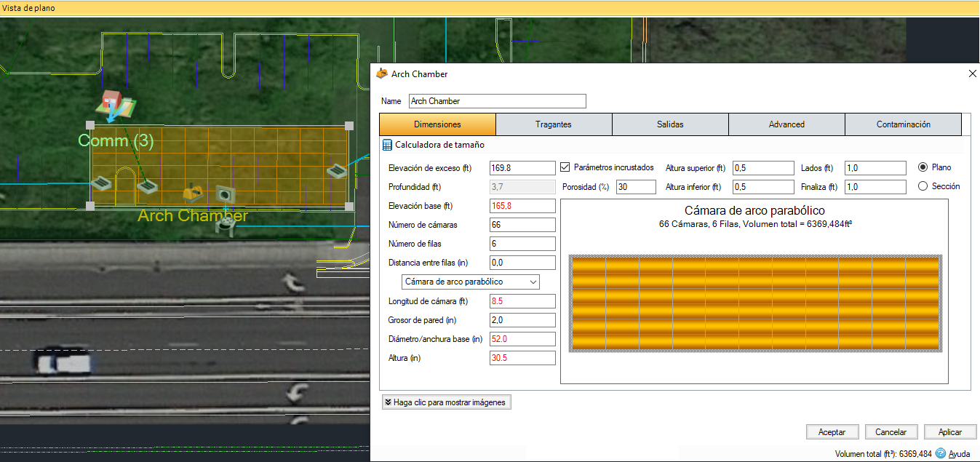Select the square orifice outlet icon in chamber
This screenshot has height=462, width=980.
pyautogui.click(x=225, y=194)
